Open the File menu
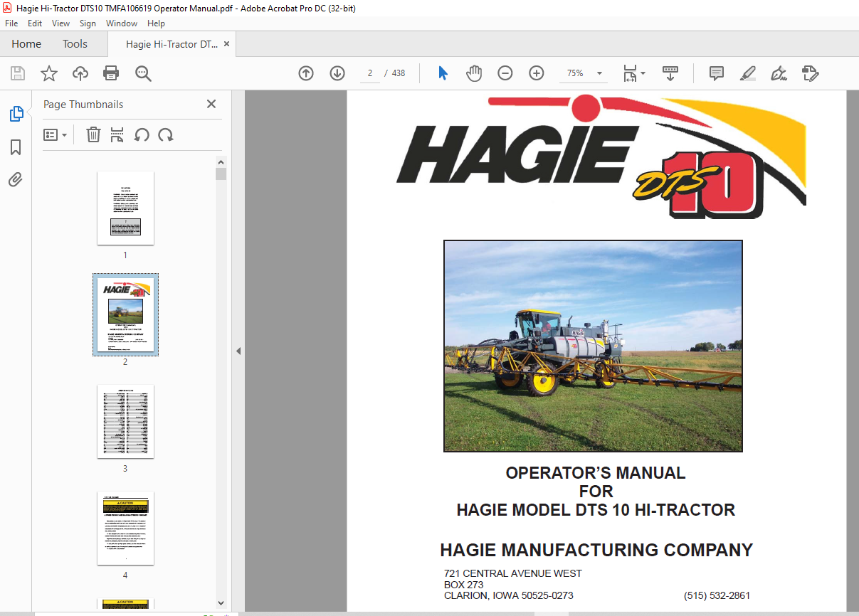859x616 pixels. 11,23
